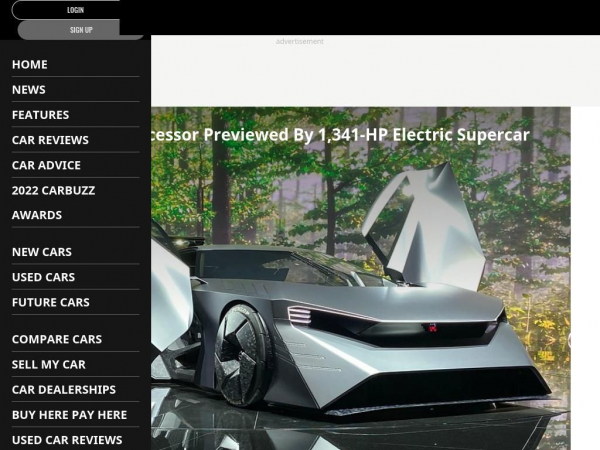Choose COMPARE CARS in the sidebar
The width and height of the screenshot is (600, 450).
coord(57,339)
